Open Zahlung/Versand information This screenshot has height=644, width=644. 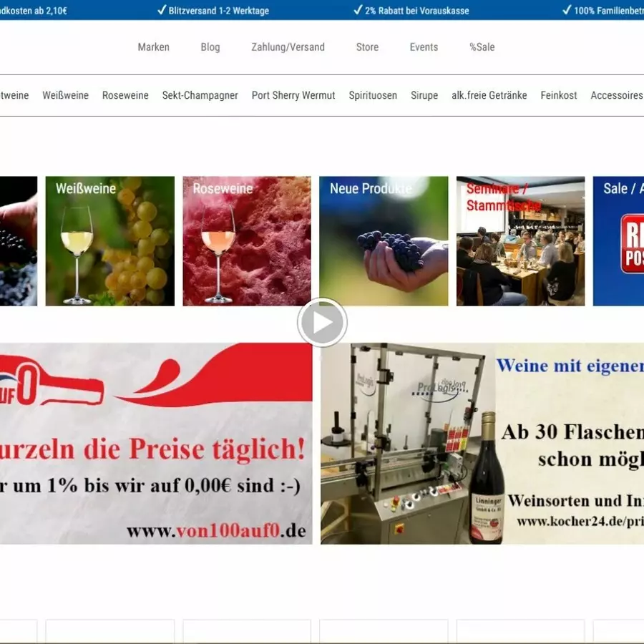[288, 47]
